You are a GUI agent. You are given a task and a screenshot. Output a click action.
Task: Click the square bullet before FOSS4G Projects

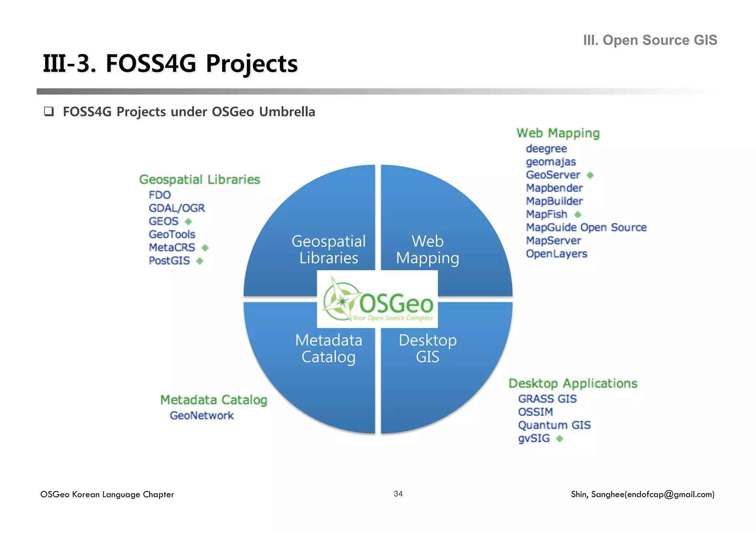click(49, 111)
